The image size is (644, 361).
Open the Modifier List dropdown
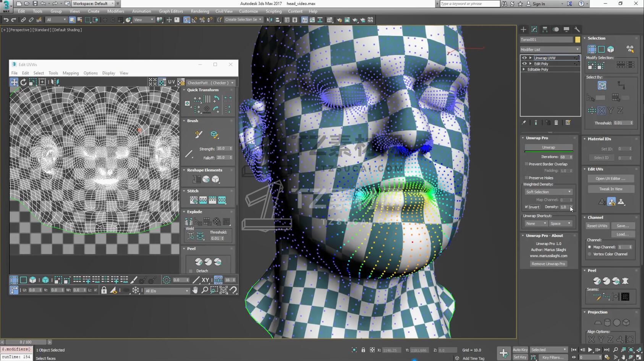tap(550, 50)
